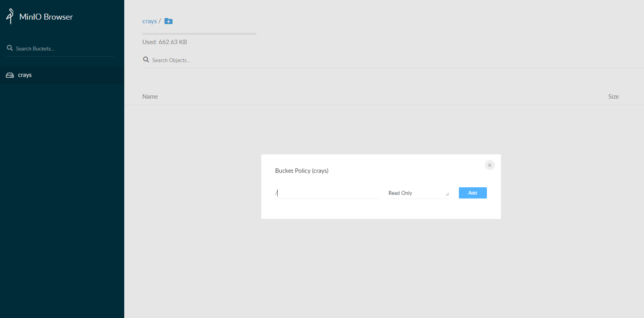Viewport: 644px width, 318px height.
Task: Open the Read Only policy dropdown
Action: point(419,193)
